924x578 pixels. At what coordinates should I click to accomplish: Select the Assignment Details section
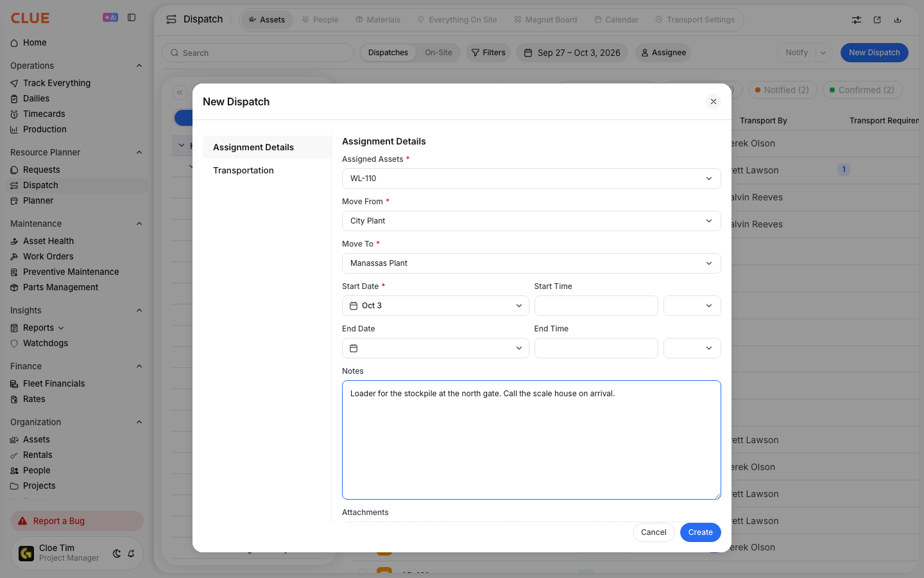[267, 147]
